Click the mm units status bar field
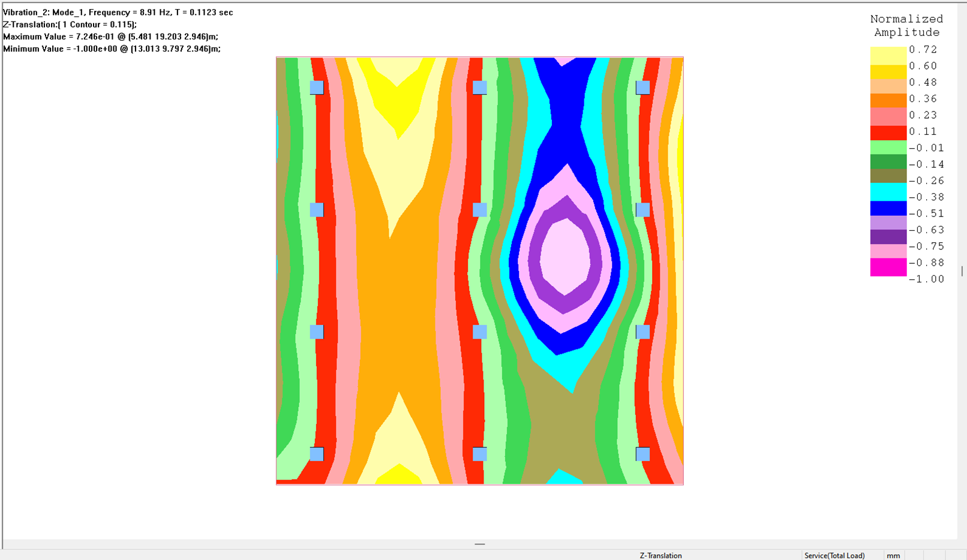Image resolution: width=967 pixels, height=560 pixels. pyautogui.click(x=893, y=556)
